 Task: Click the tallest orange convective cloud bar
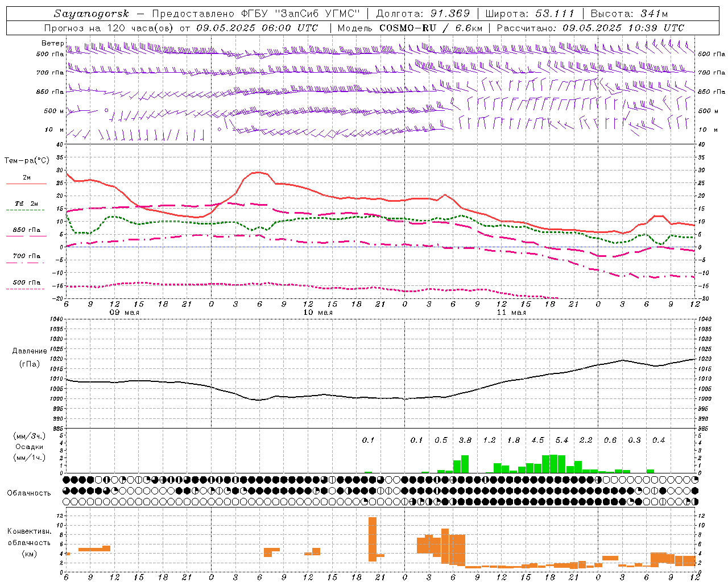pos(373,539)
